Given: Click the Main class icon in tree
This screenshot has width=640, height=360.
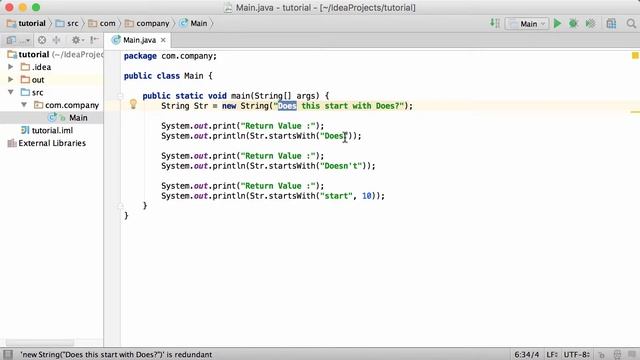Looking at the screenshot, I should pos(52,118).
